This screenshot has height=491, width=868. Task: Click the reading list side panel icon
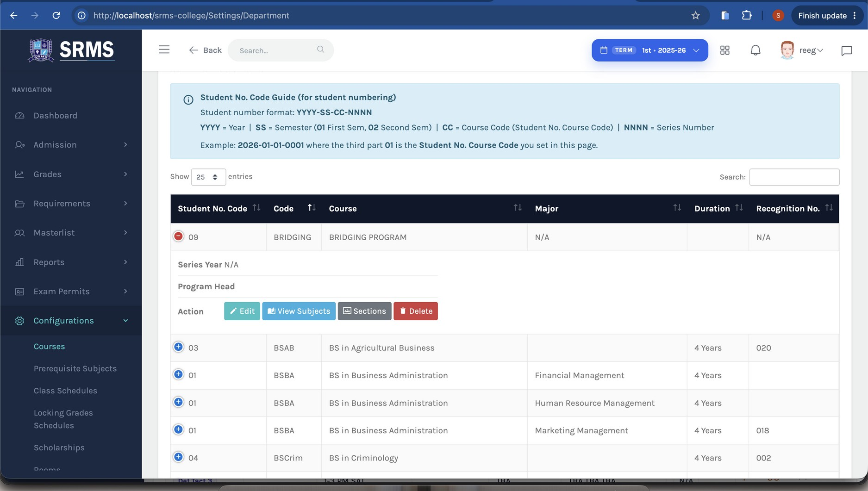coord(725,15)
